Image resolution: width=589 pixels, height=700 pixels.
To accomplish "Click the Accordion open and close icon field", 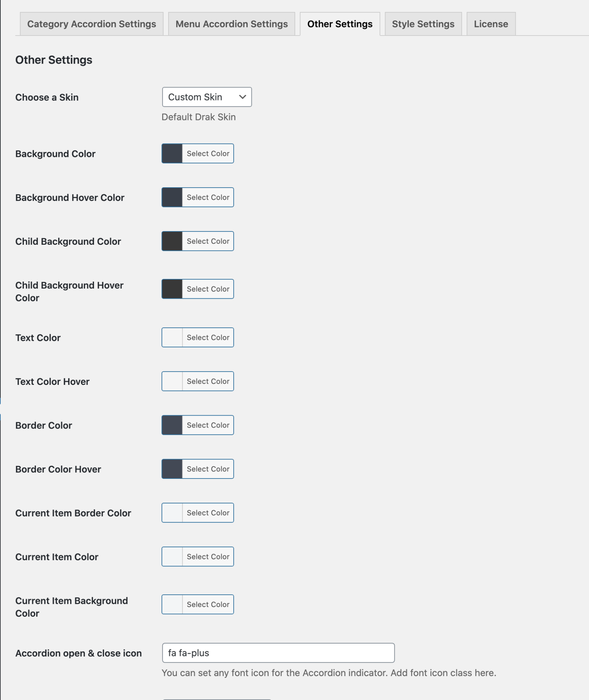I will pos(278,653).
